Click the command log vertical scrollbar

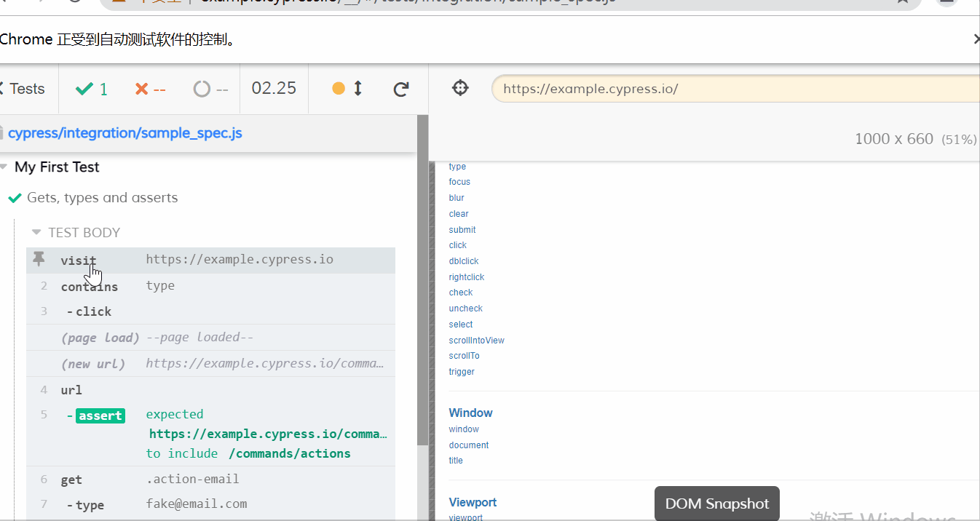click(x=422, y=291)
